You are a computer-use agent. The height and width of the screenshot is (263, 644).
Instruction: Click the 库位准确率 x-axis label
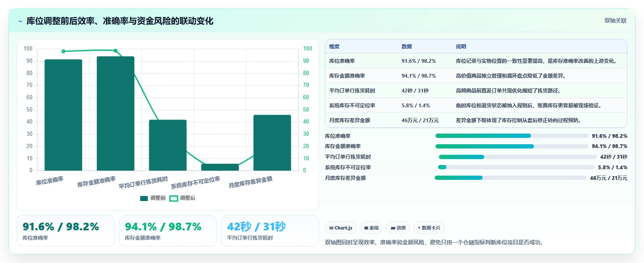pyautogui.click(x=50, y=180)
